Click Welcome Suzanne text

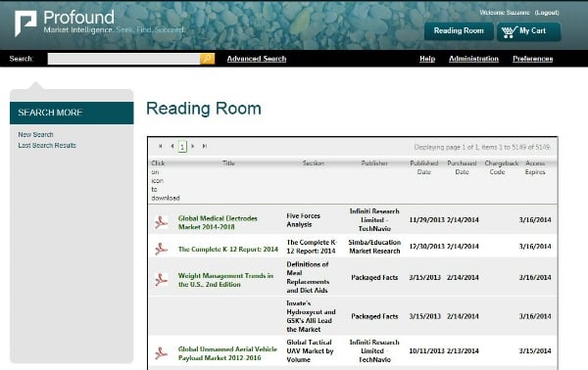(505, 13)
